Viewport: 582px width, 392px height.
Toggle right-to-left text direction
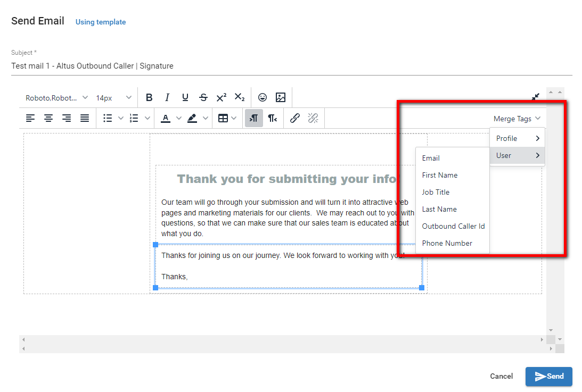tap(272, 118)
